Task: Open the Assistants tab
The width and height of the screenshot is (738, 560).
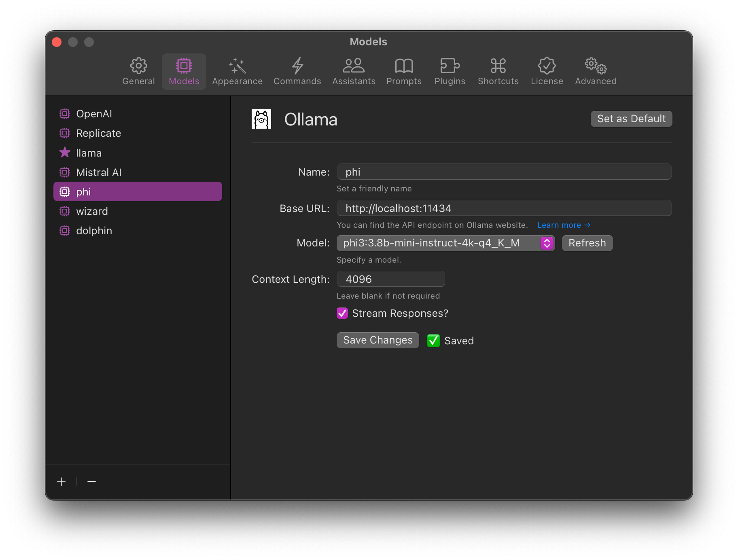Action: [x=354, y=72]
